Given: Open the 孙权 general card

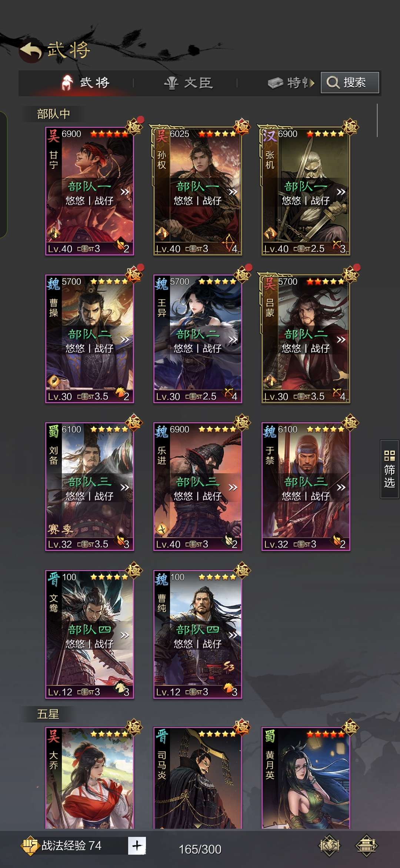Looking at the screenshot, I should 197,191.
